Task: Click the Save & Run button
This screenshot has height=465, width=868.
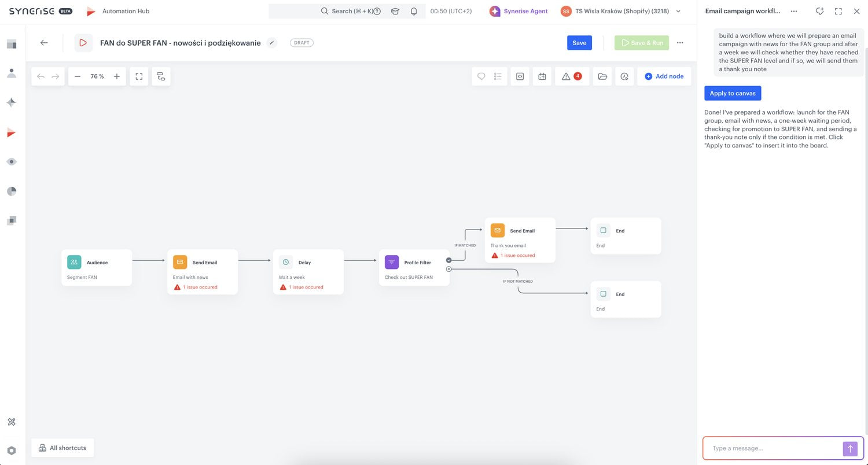Action: click(642, 43)
